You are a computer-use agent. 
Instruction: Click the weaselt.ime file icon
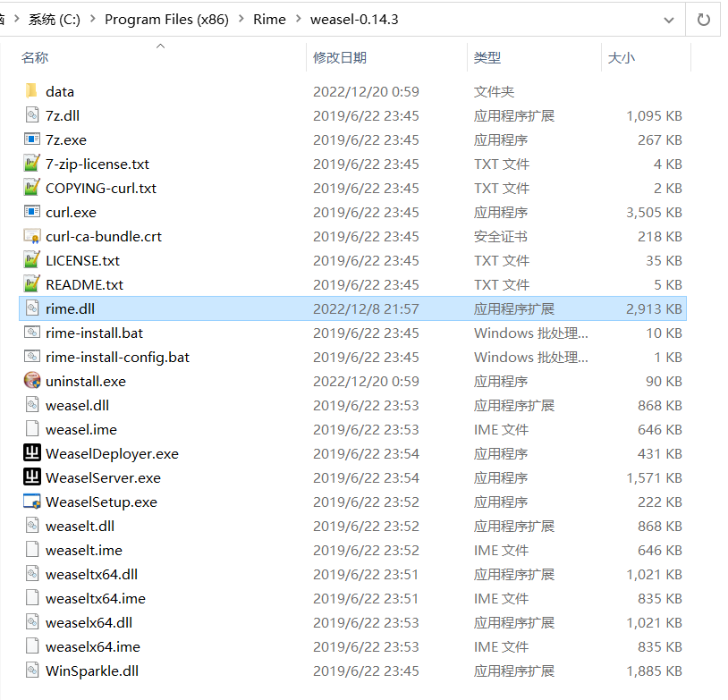[x=31, y=550]
